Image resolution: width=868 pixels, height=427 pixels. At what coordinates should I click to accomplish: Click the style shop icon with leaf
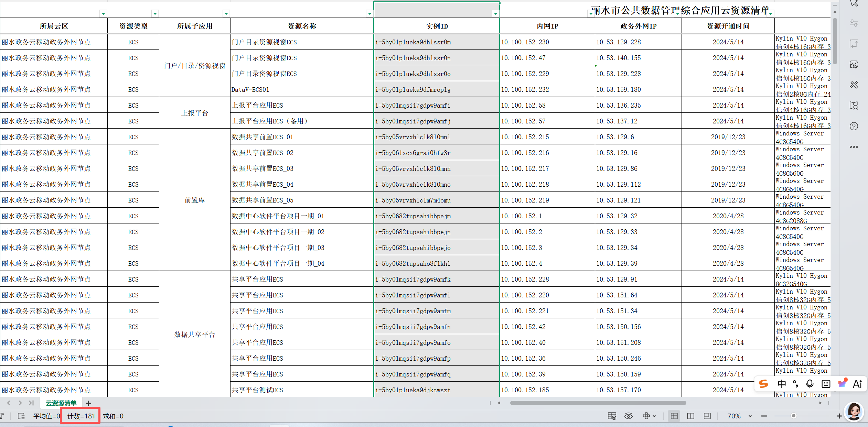(x=854, y=64)
